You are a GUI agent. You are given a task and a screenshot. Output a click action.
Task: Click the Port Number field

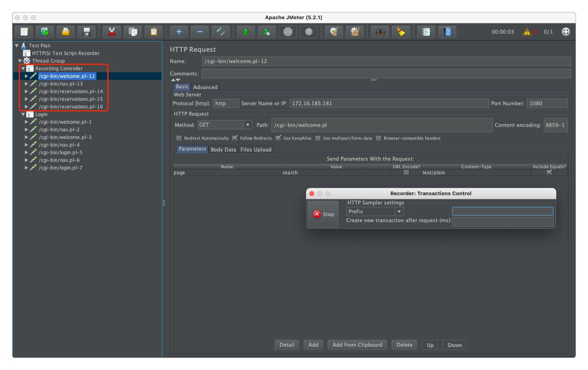(547, 103)
